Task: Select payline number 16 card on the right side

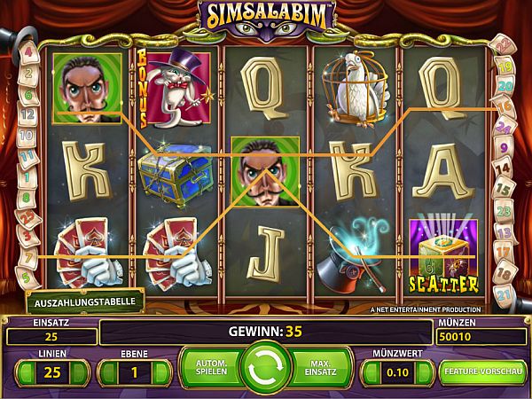Action: (506, 106)
